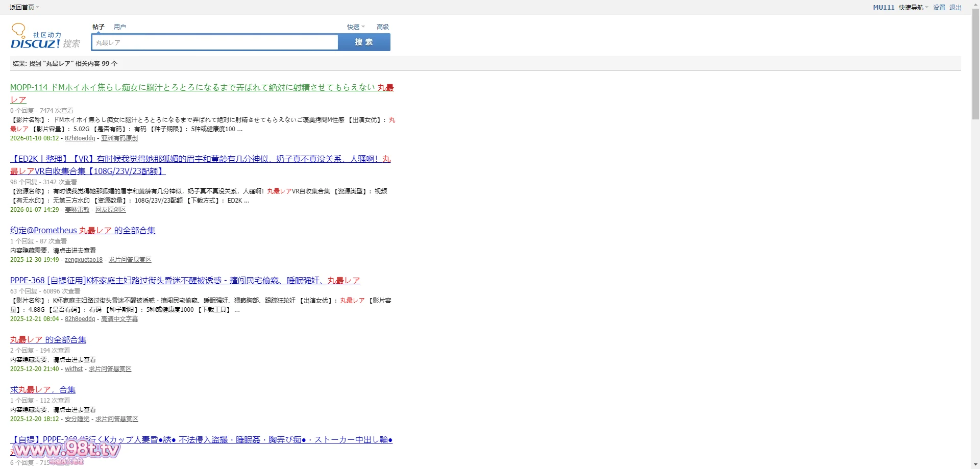Screen dimensions: 980x469
Task: Open the 高级 advanced search link
Action: tap(382, 27)
